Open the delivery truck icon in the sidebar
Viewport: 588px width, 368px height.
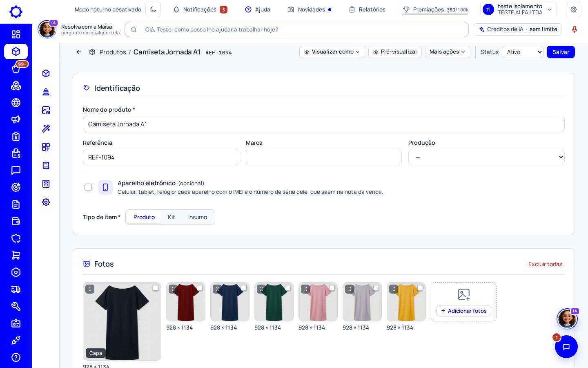16,289
